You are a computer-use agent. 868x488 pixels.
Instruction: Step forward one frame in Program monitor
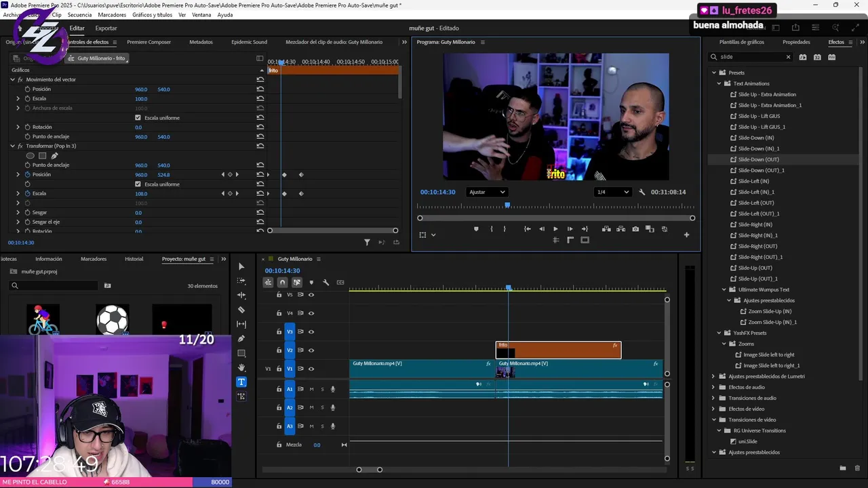[570, 229]
